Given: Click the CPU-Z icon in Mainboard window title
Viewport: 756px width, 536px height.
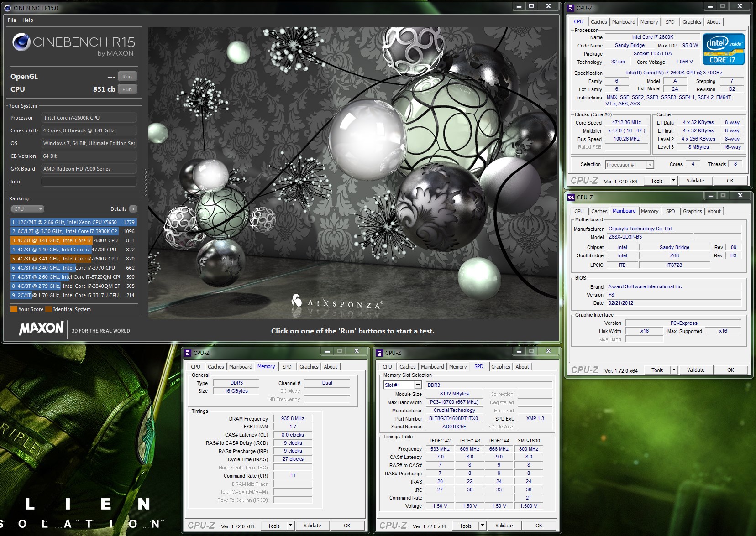Looking at the screenshot, I should pos(572,197).
